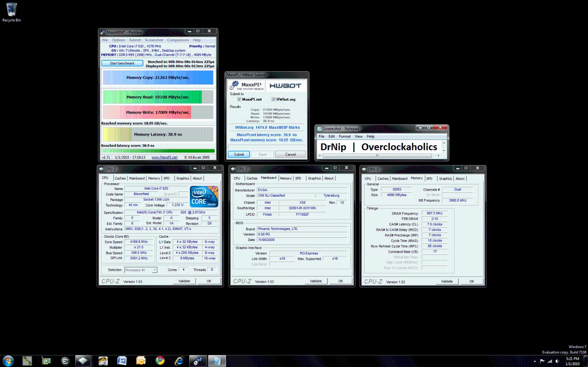Switch to Caches tab in left CPU-Z
The width and height of the screenshot is (588, 367).
point(120,178)
